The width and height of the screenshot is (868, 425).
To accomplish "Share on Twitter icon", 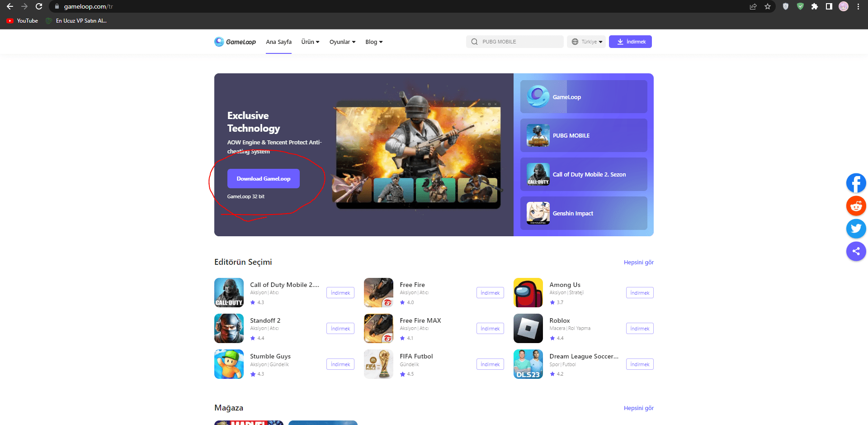I will [x=856, y=229].
